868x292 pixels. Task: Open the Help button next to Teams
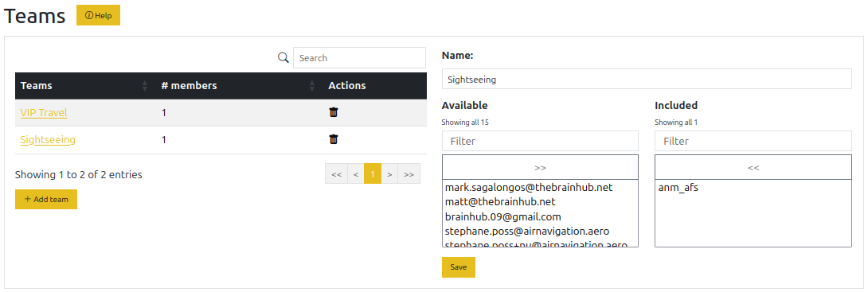pyautogui.click(x=98, y=15)
